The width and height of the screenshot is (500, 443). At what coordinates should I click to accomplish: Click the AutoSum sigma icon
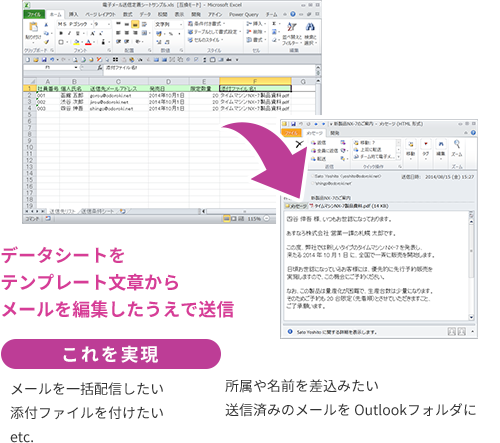click(x=274, y=24)
